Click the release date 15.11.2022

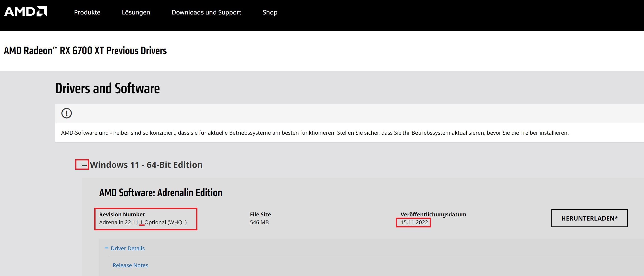coord(414,223)
